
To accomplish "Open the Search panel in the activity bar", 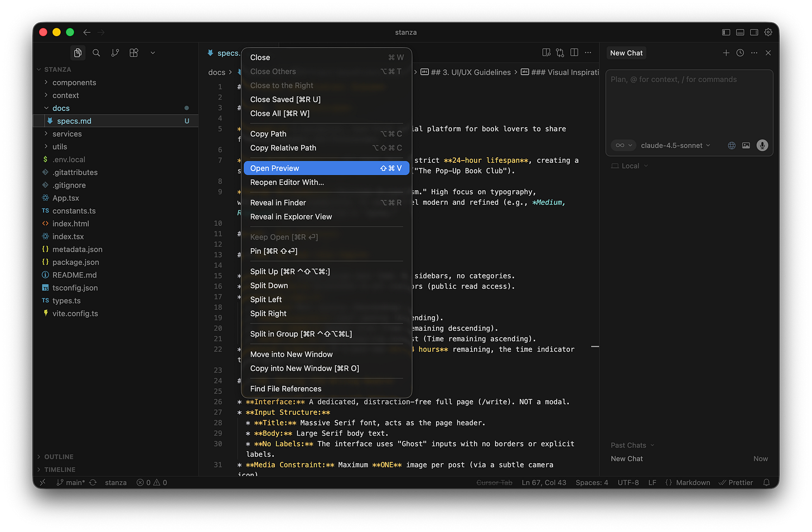I will click(x=96, y=52).
